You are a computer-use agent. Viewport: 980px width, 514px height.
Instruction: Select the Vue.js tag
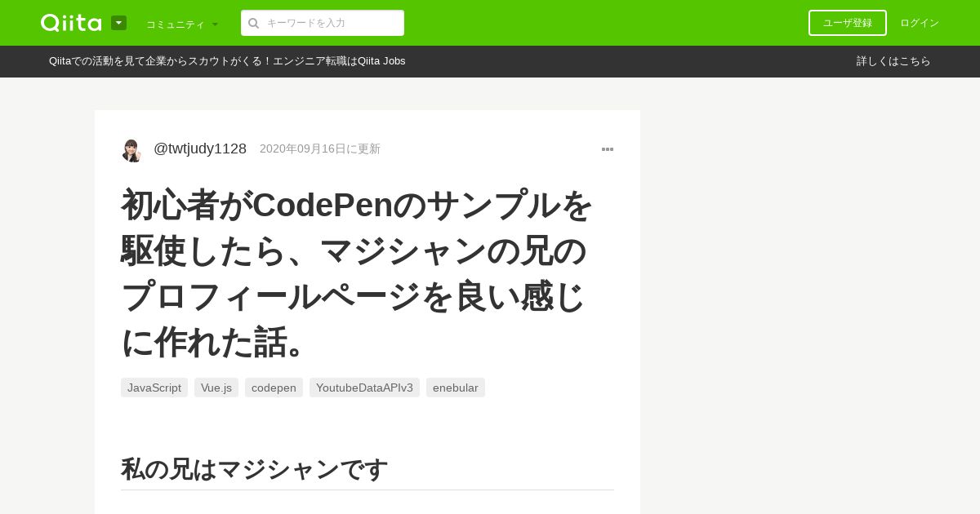(216, 388)
